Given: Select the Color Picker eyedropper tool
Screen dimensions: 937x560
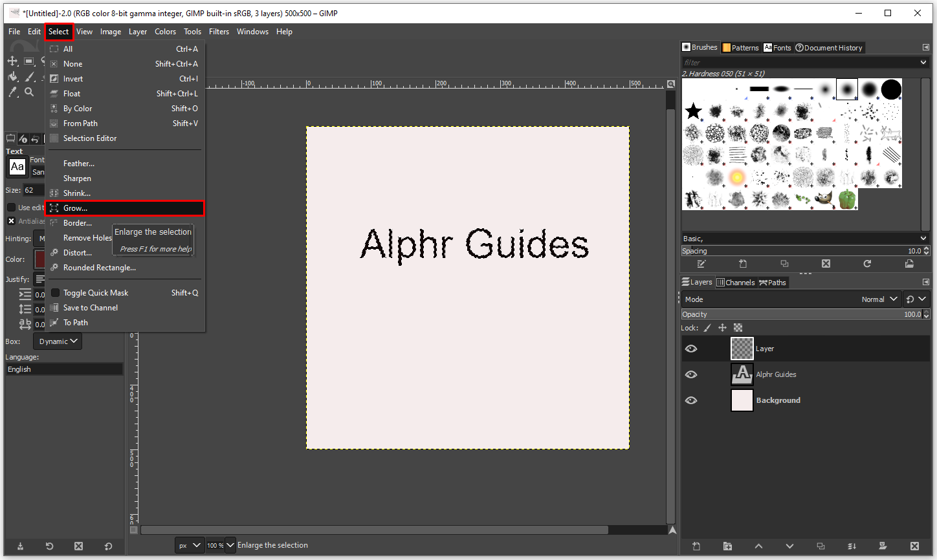Looking at the screenshot, I should point(13,92).
